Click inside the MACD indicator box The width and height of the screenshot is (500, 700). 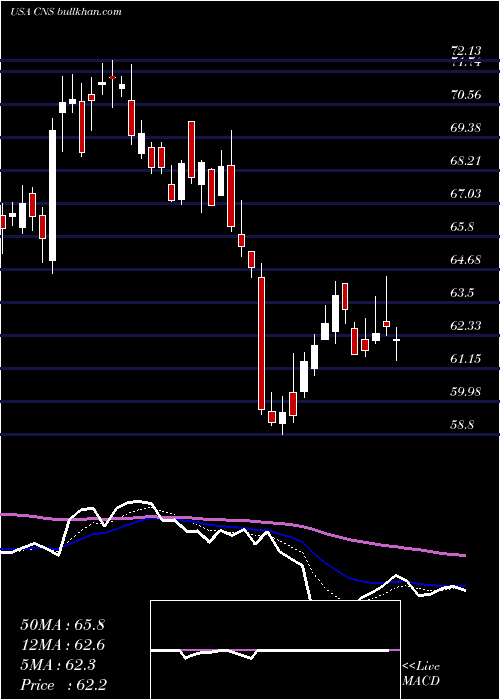[x=275, y=650]
